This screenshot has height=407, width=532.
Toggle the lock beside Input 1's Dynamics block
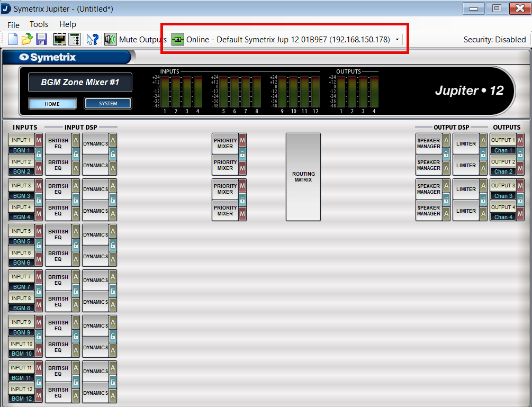(113, 155)
